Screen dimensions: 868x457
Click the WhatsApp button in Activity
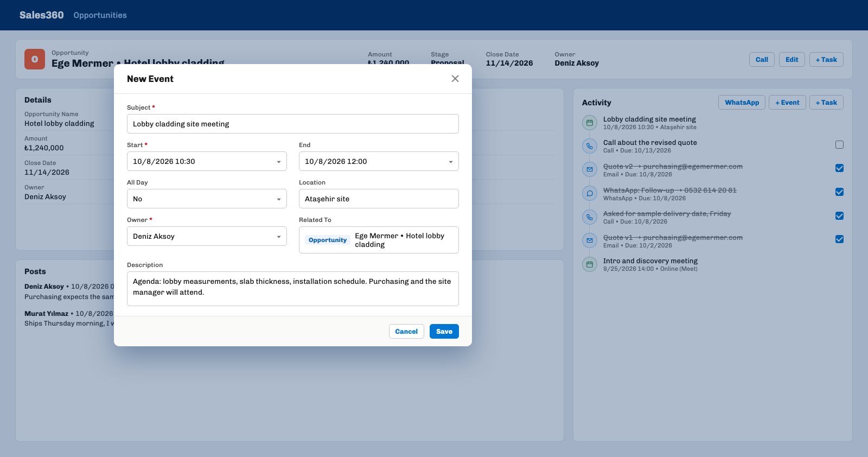coord(742,103)
